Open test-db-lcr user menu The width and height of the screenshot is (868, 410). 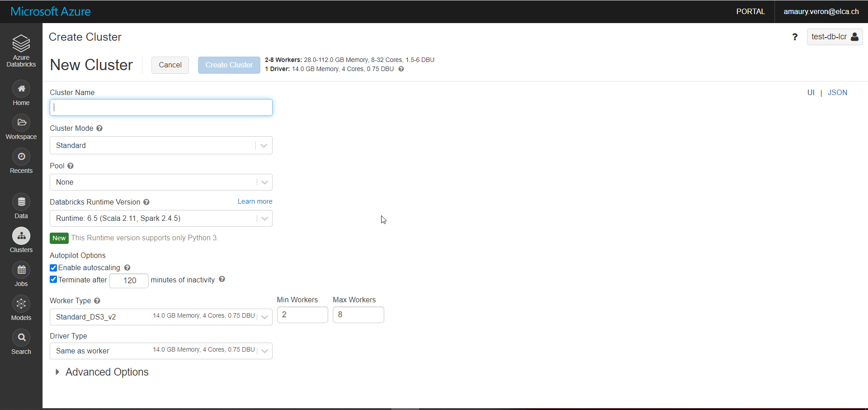click(x=835, y=37)
